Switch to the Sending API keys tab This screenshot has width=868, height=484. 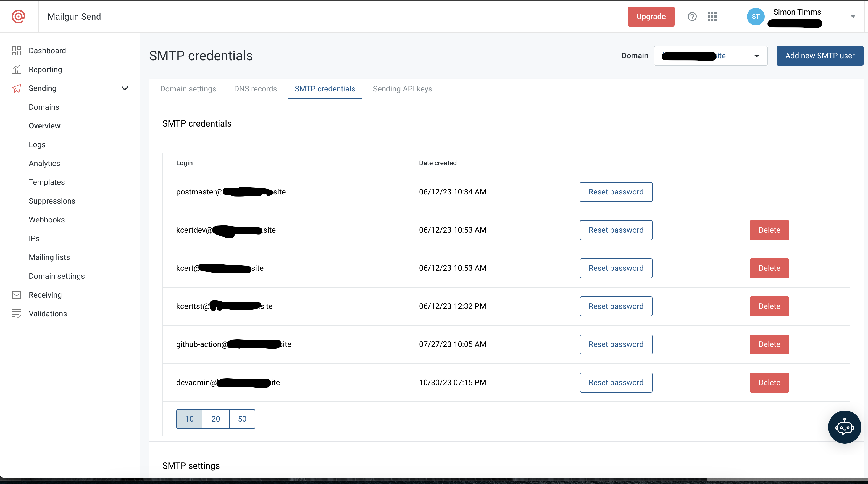[x=402, y=89]
